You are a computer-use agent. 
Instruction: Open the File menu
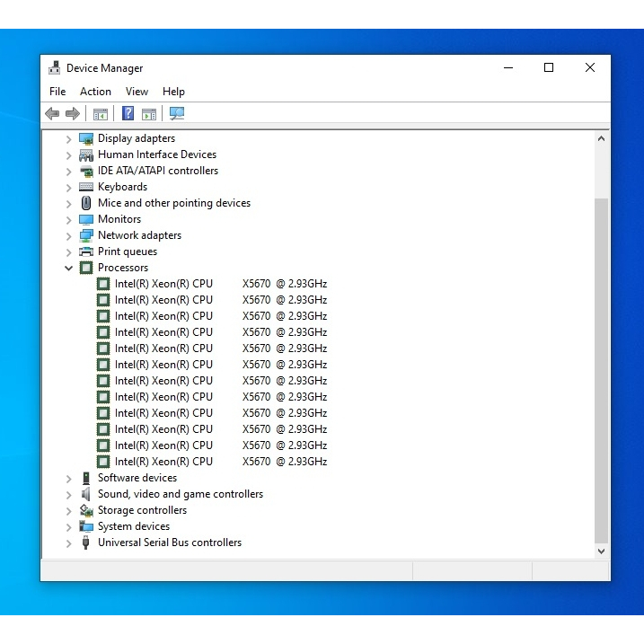click(x=57, y=92)
